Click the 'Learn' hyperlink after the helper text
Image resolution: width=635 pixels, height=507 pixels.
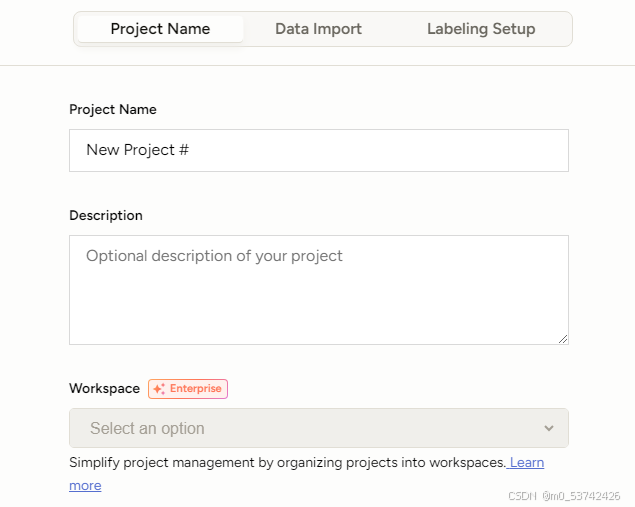tap(527, 463)
